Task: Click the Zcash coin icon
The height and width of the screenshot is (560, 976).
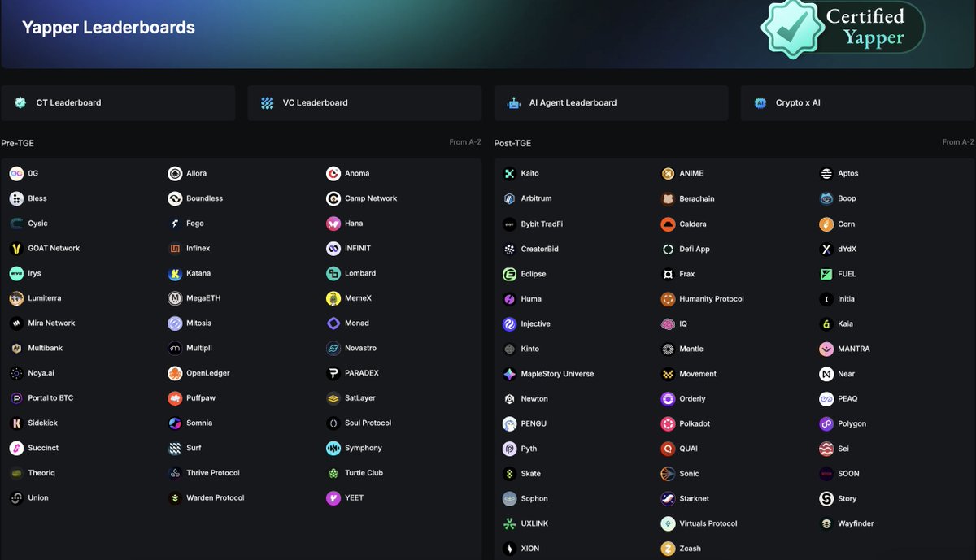Action: [x=668, y=549]
